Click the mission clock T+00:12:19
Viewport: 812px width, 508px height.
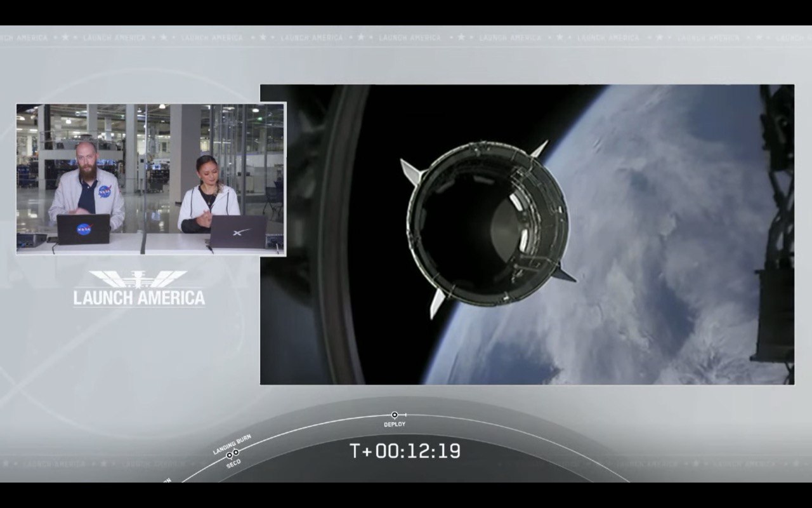point(405,451)
